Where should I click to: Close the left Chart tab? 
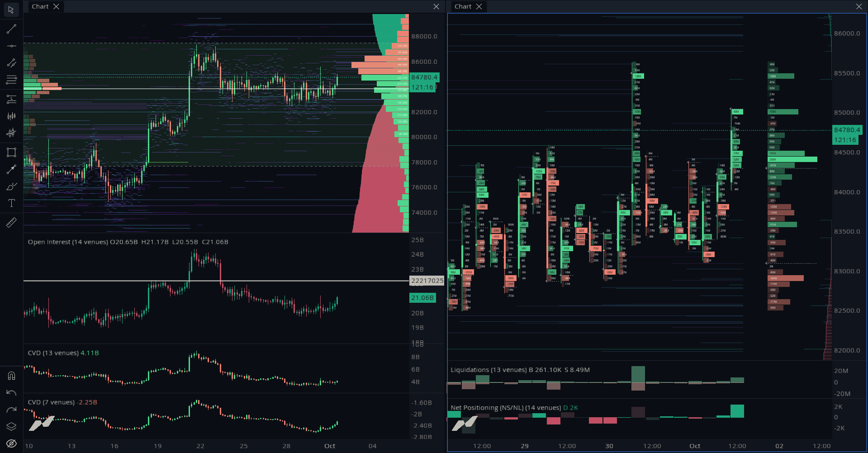(x=56, y=6)
